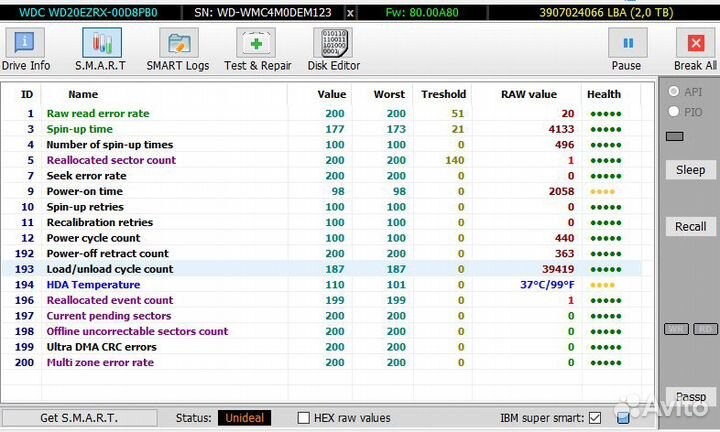
Task: Click the Health column header
Action: pyautogui.click(x=604, y=94)
